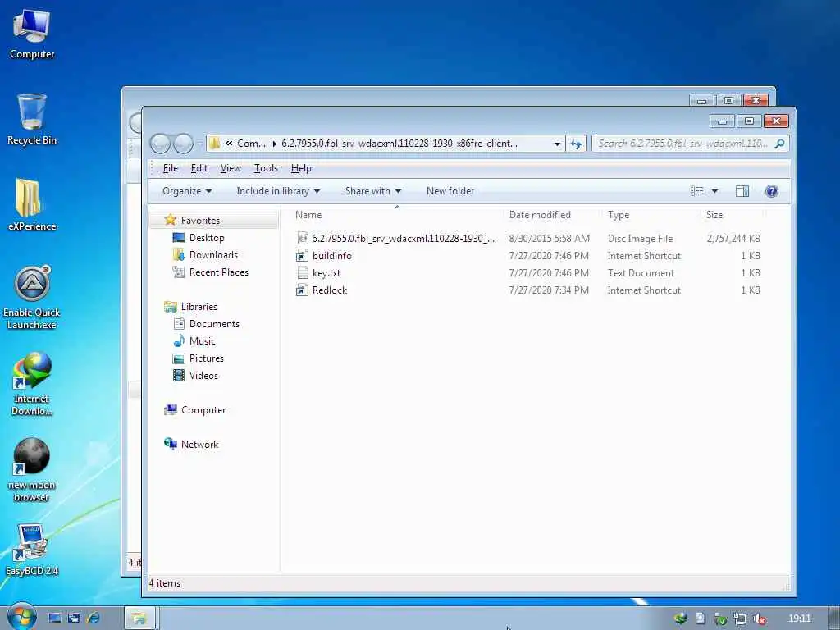Toggle the preview pane button
Viewport: 840px width, 630px height.
click(742, 191)
